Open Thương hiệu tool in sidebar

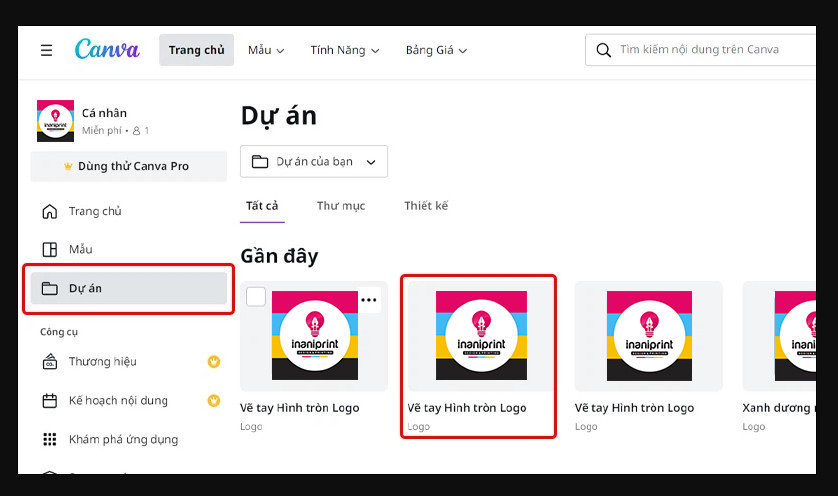click(129, 362)
